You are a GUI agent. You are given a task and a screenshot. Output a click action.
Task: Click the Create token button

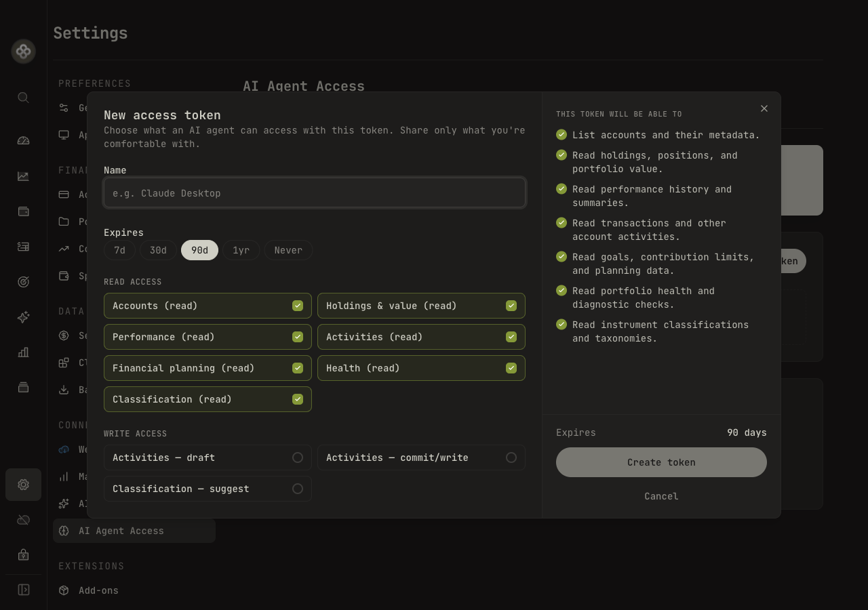(x=661, y=462)
